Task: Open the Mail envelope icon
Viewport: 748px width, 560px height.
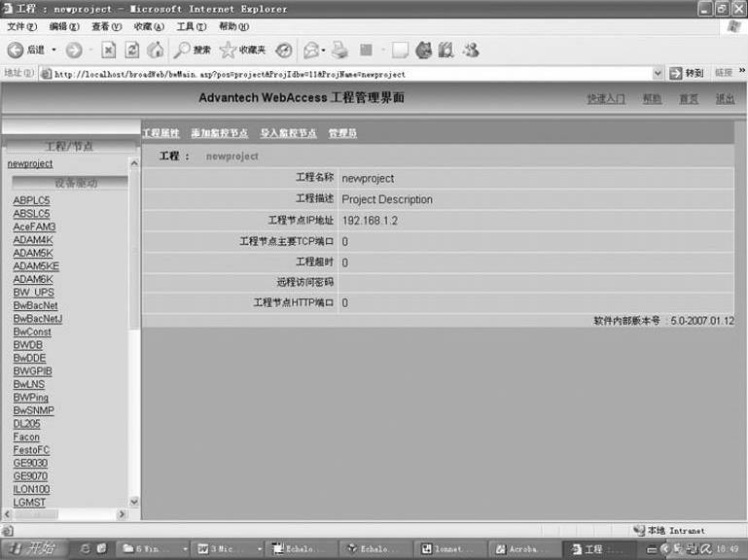Action: 311,51
